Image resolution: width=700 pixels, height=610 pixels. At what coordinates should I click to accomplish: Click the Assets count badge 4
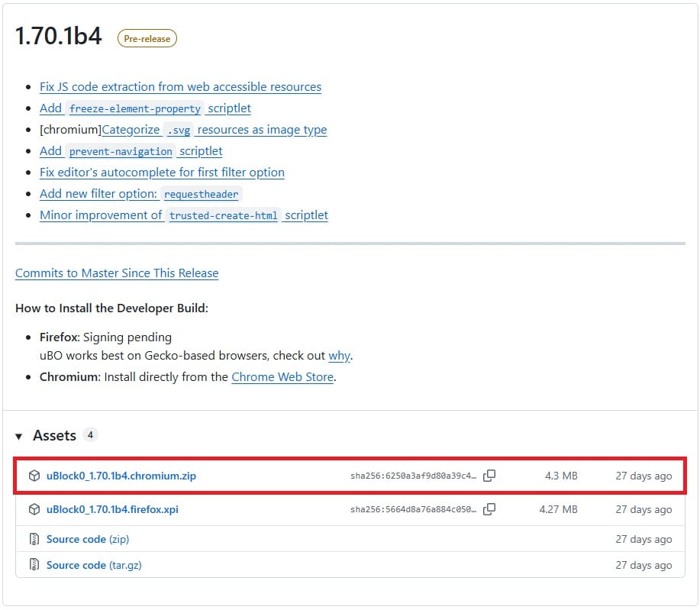(x=90, y=435)
